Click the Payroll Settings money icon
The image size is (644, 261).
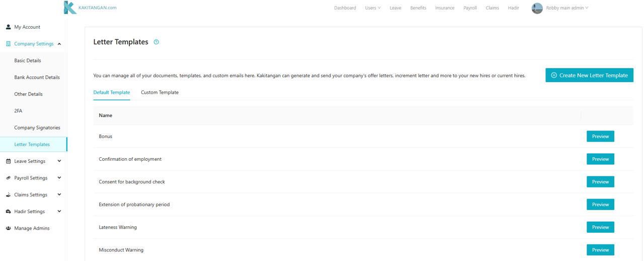8,178
